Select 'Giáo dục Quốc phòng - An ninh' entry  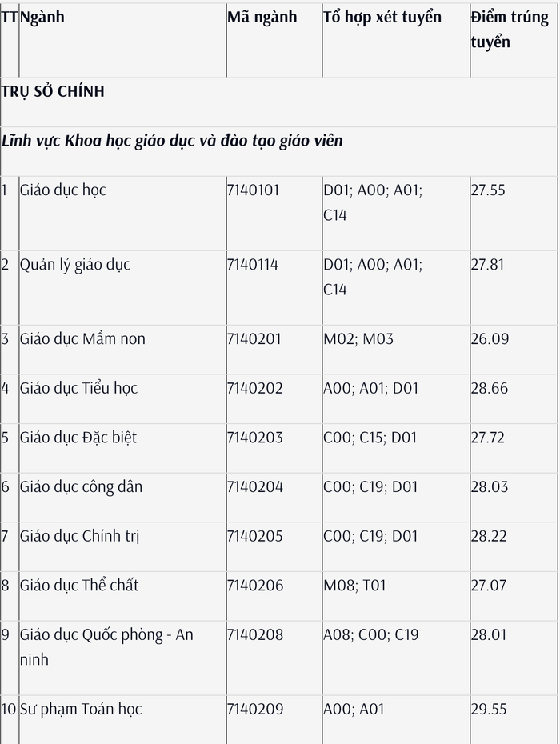106,647
